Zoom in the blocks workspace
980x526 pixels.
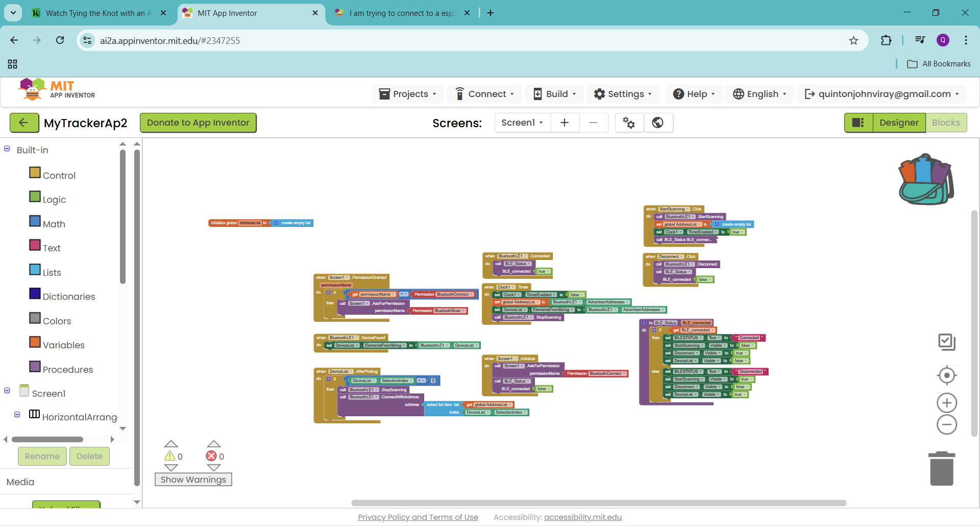coord(946,403)
